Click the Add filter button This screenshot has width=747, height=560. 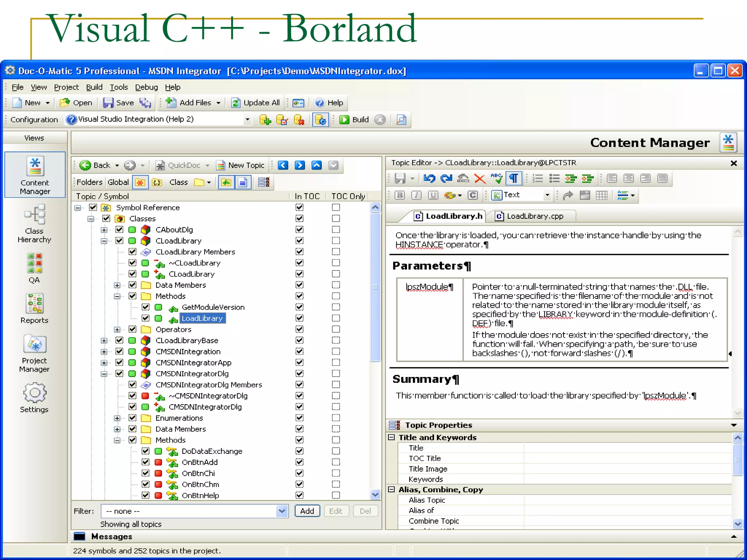pyautogui.click(x=307, y=511)
